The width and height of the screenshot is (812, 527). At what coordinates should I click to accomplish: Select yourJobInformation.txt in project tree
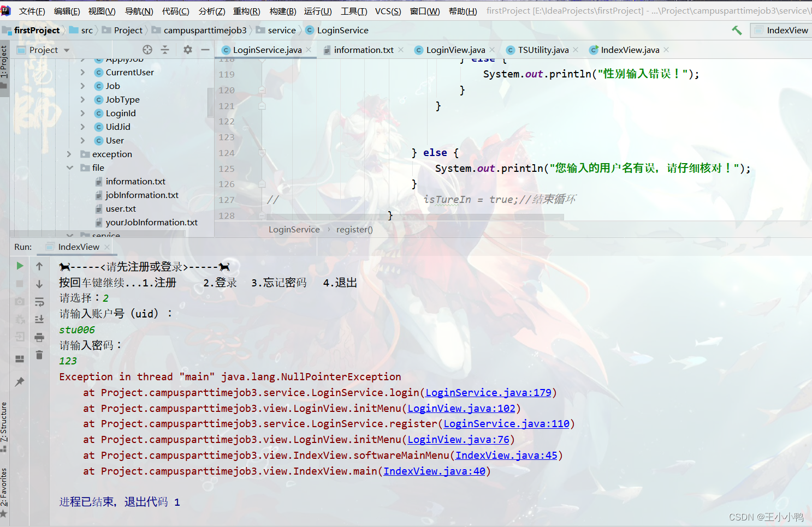pyautogui.click(x=151, y=222)
